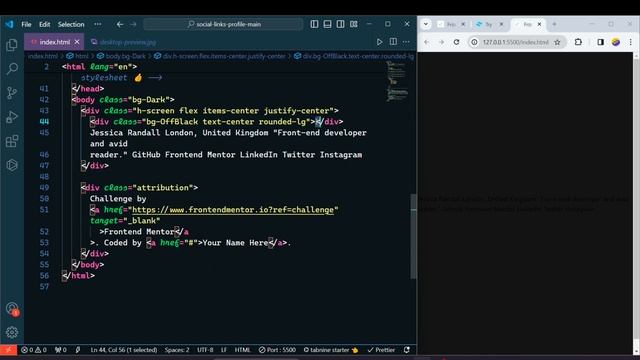
Task: Close the index.html tab
Action: [x=77, y=42]
